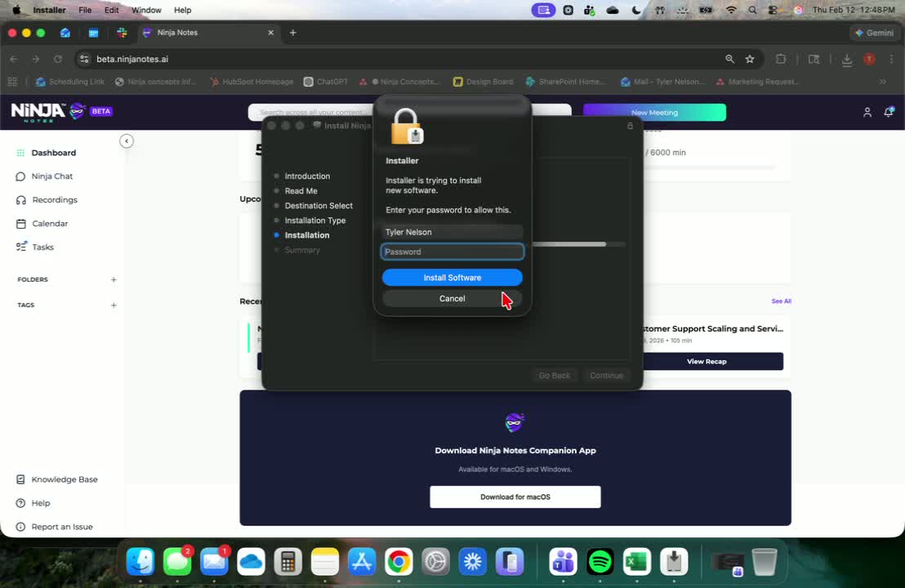Open Messages from the Dock
Screen dimensions: 905x588
coord(177,561)
